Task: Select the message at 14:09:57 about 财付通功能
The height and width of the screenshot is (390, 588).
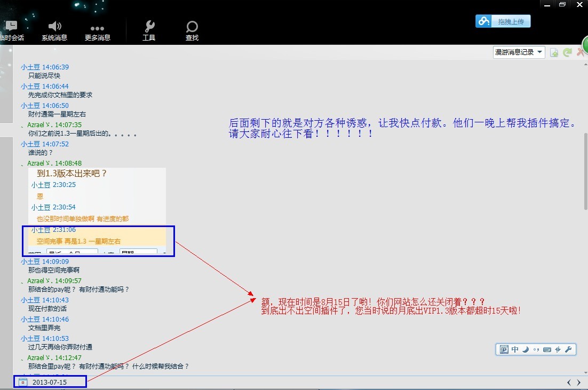Action: [x=79, y=290]
